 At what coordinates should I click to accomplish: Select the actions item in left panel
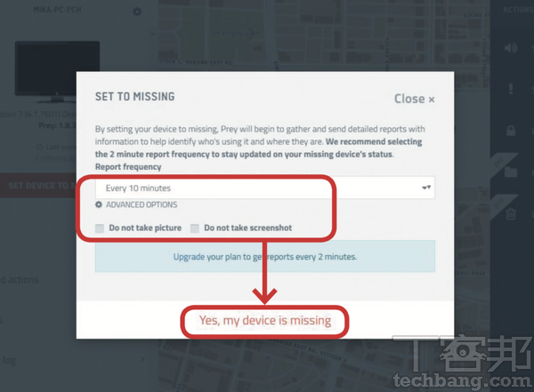pos(20,280)
